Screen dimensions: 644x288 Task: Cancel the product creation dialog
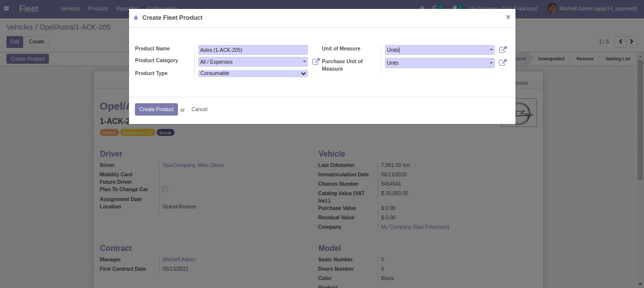click(199, 109)
